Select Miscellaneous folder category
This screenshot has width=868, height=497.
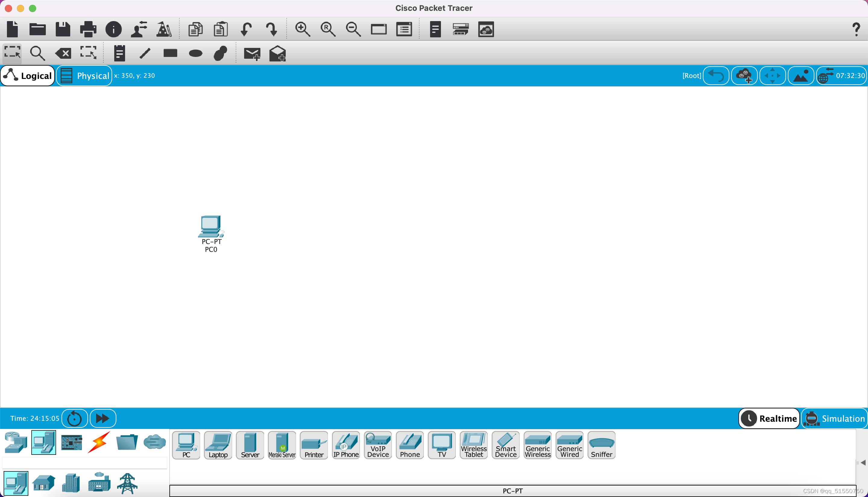pos(127,442)
